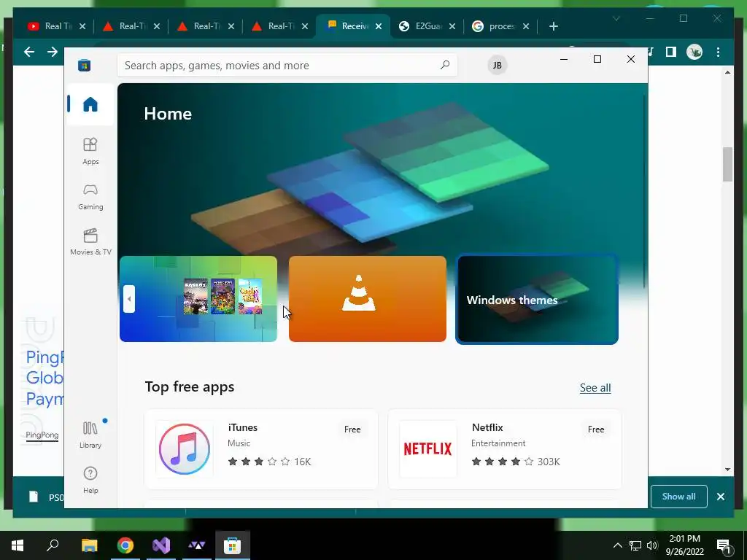Click the taskbar clock showing 2:01 PM

tap(684, 545)
